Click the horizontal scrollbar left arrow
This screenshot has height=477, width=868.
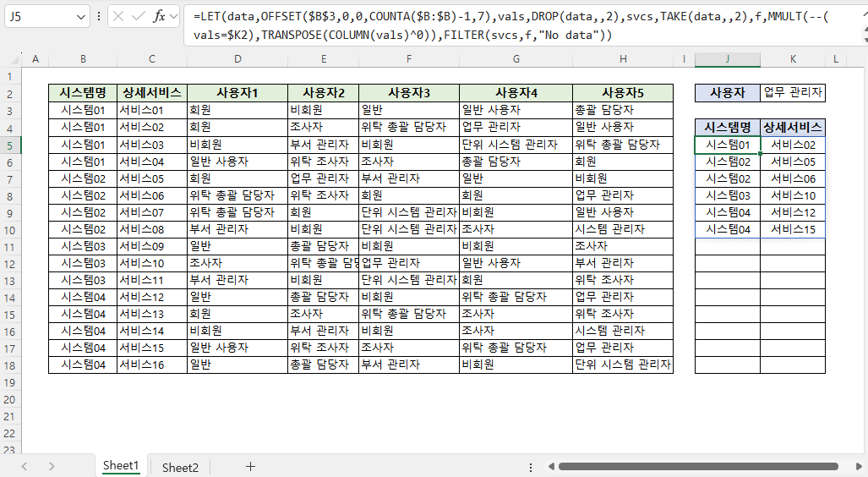pos(550,466)
